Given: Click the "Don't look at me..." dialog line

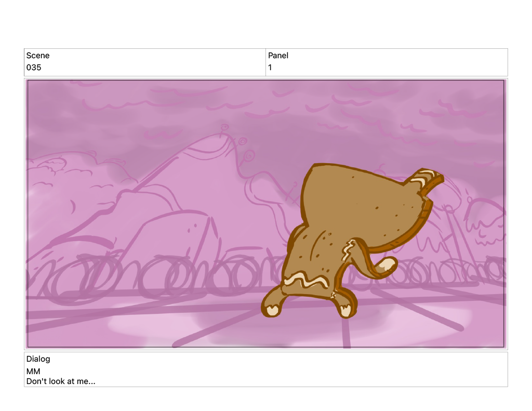Looking at the screenshot, I should click(61, 381).
